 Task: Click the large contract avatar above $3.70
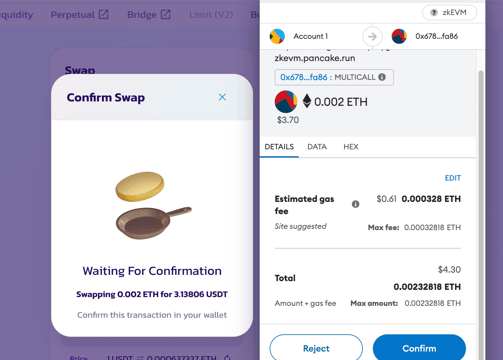pos(286,102)
